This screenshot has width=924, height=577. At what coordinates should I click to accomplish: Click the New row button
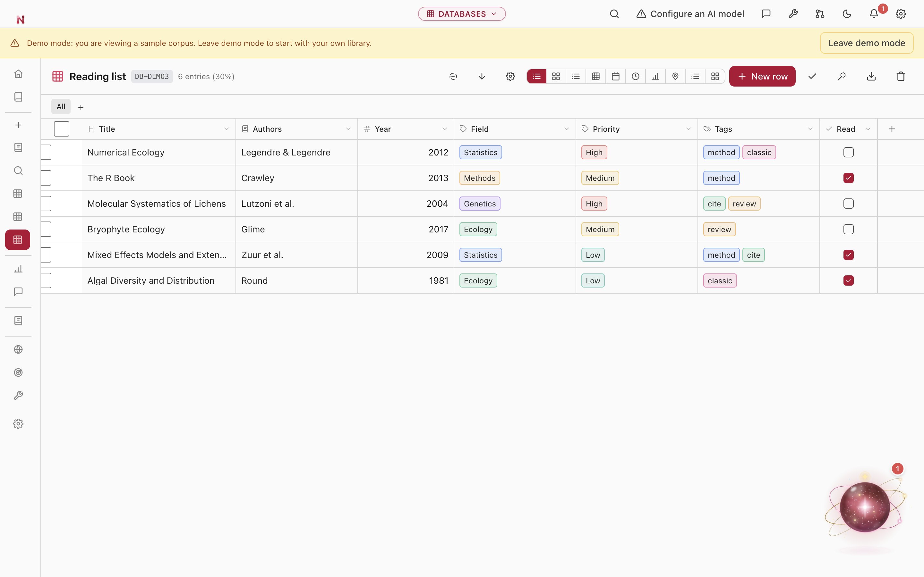[x=762, y=76]
